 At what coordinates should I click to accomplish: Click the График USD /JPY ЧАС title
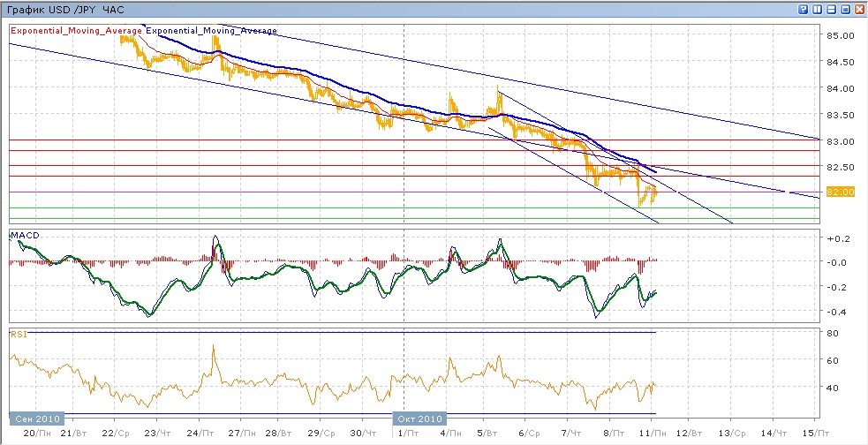62,9
